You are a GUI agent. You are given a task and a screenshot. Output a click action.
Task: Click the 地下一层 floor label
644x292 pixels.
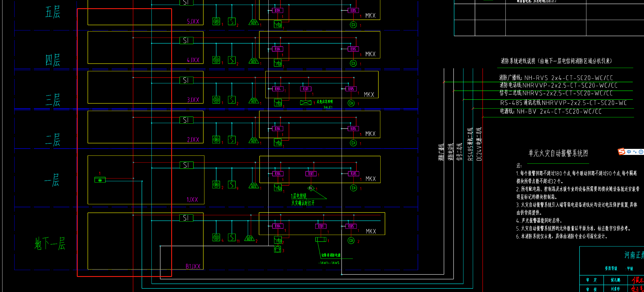tap(50, 243)
